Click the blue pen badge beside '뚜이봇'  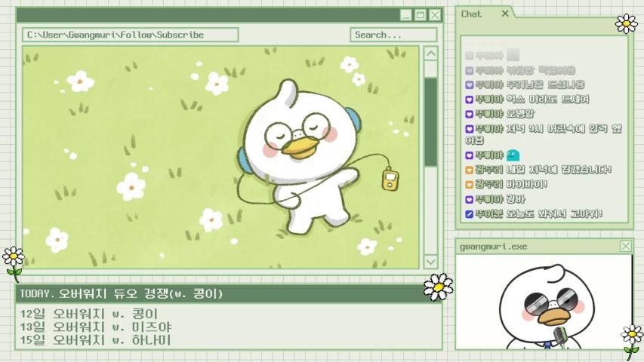coord(469,214)
